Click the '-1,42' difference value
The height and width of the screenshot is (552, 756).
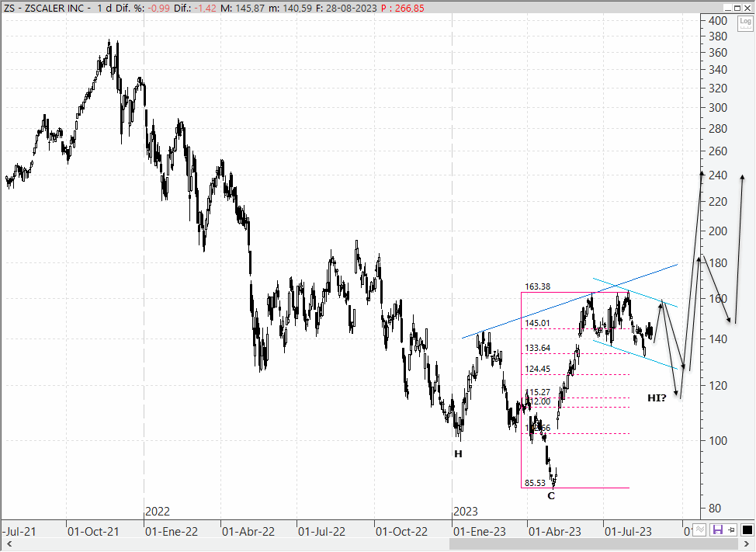click(204, 9)
